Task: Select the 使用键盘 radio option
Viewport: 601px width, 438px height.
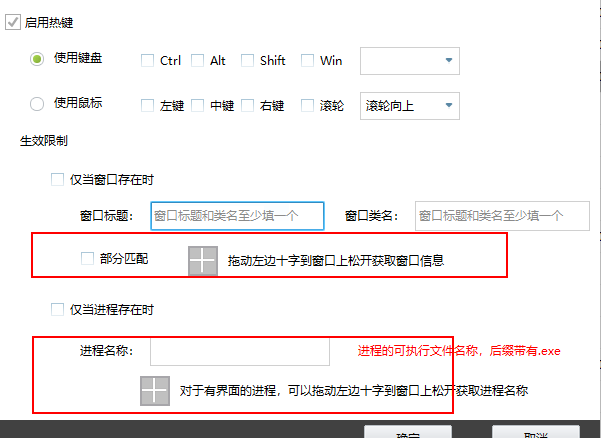Action: tap(37, 59)
